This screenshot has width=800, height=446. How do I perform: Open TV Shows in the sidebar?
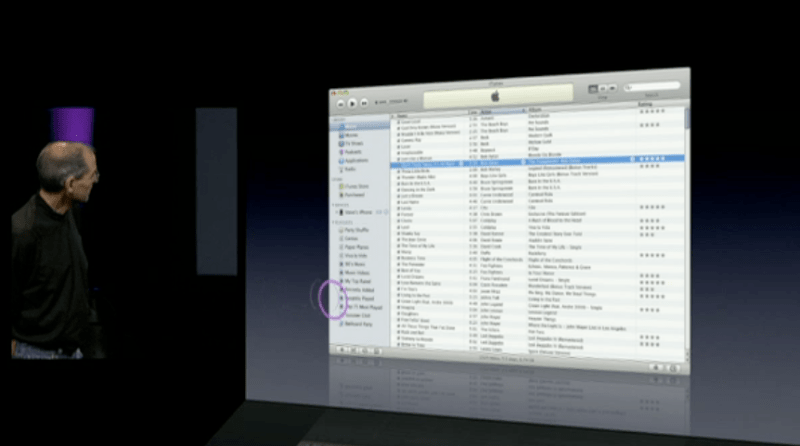(x=354, y=144)
